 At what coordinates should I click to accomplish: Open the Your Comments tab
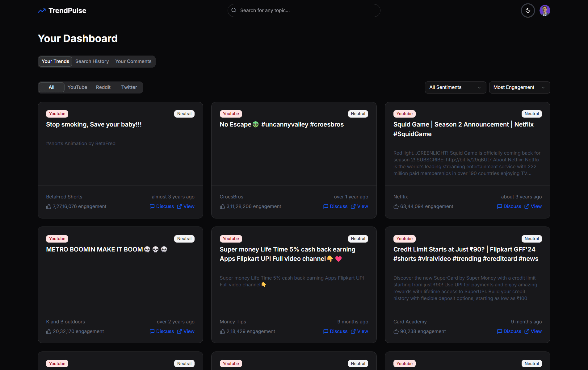tap(133, 61)
